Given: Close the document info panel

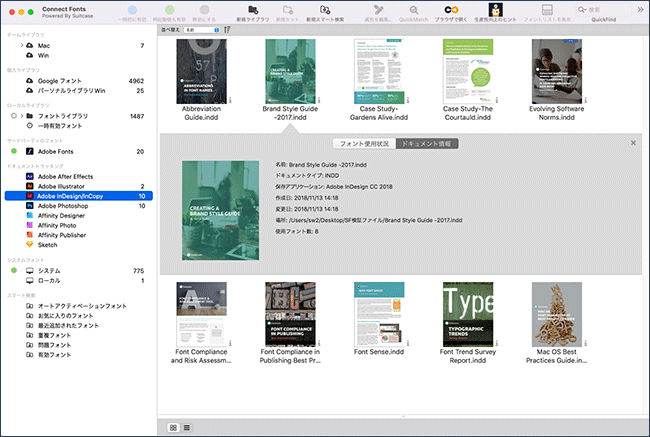Looking at the screenshot, I should click(x=633, y=143).
